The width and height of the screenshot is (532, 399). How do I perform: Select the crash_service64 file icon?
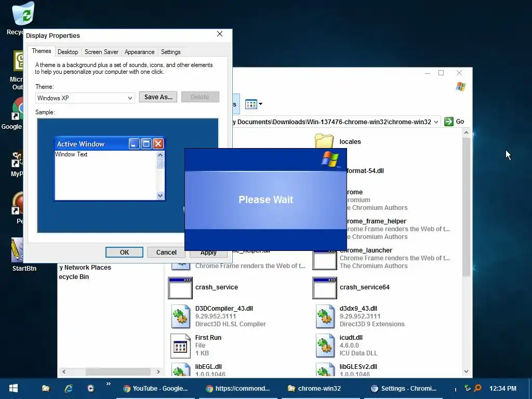325,288
